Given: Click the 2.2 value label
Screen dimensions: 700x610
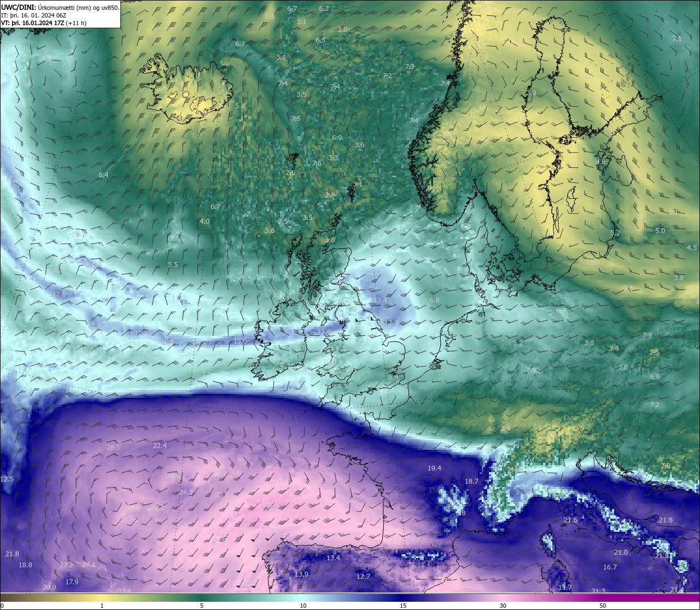Looking at the screenshot, I should pyautogui.click(x=666, y=466).
